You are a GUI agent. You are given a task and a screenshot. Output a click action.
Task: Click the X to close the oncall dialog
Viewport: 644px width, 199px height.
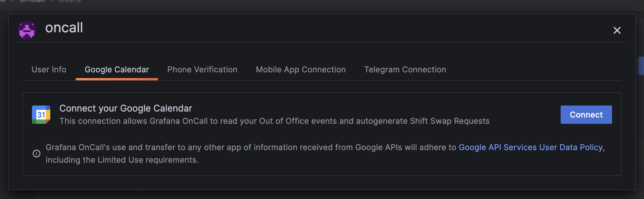(x=617, y=30)
